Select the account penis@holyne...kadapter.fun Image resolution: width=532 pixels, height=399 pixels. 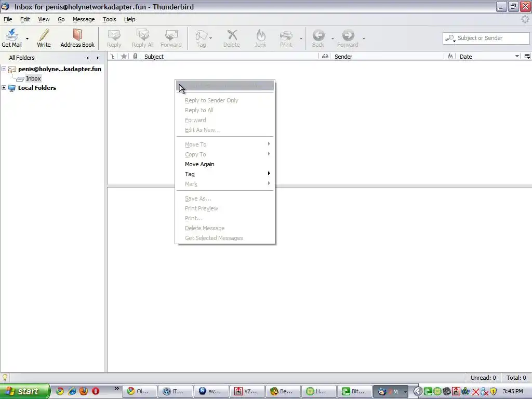point(59,69)
